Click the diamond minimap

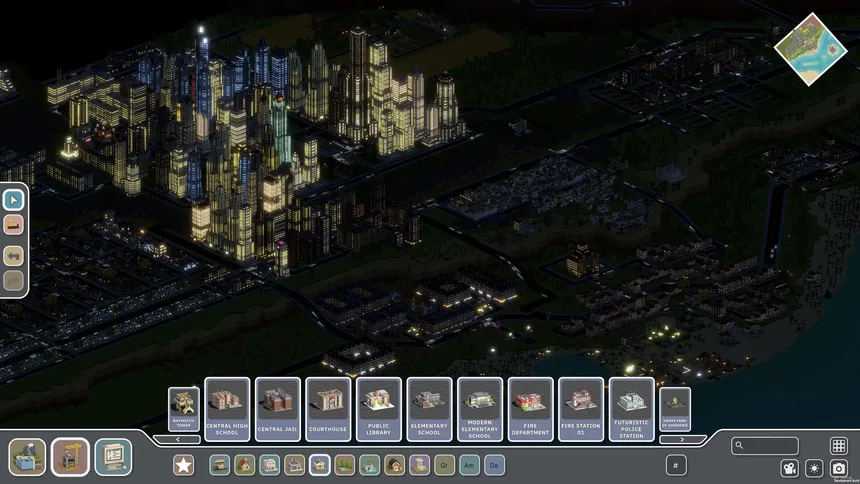point(811,49)
